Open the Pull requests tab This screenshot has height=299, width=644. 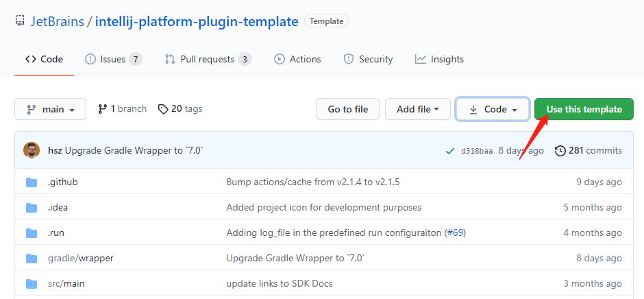[208, 59]
